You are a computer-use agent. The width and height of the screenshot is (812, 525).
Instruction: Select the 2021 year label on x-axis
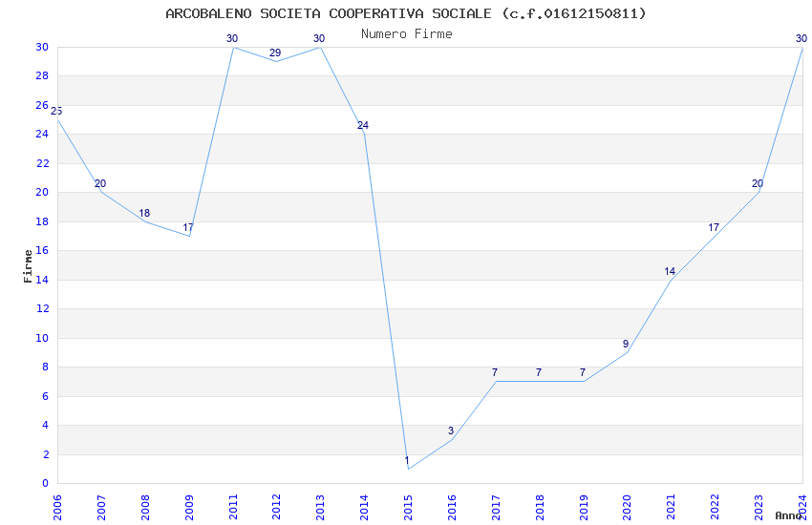tap(672, 507)
